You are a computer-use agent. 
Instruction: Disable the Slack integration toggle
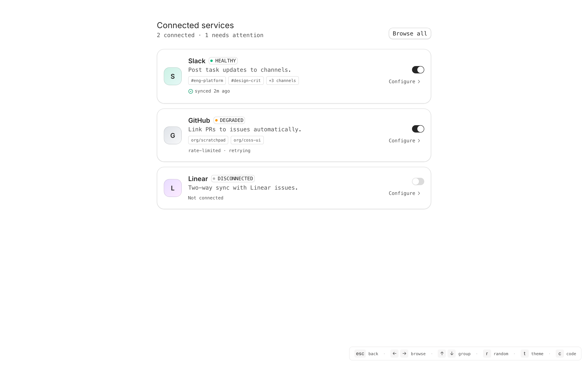coord(418,70)
